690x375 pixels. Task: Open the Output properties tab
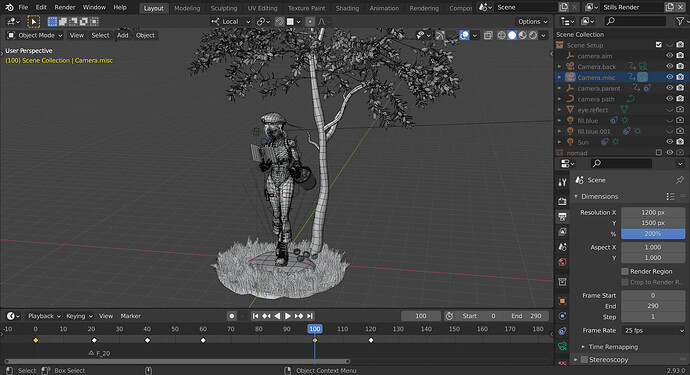[x=562, y=217]
